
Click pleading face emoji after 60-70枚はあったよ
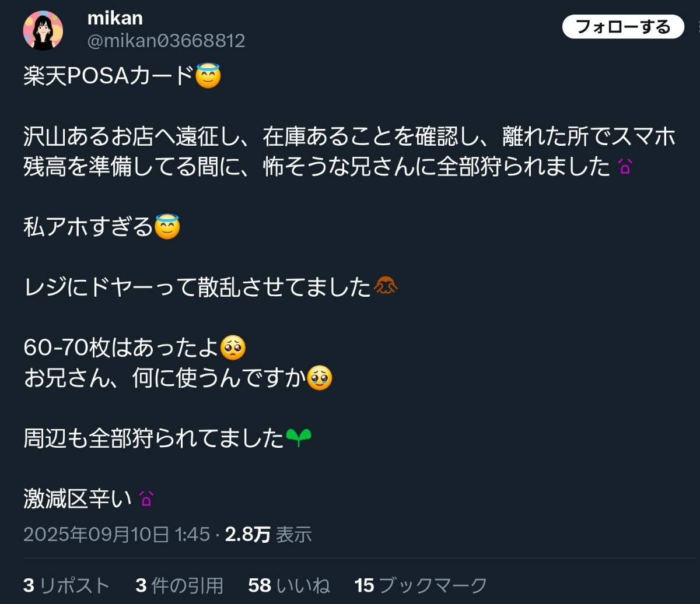point(233,348)
